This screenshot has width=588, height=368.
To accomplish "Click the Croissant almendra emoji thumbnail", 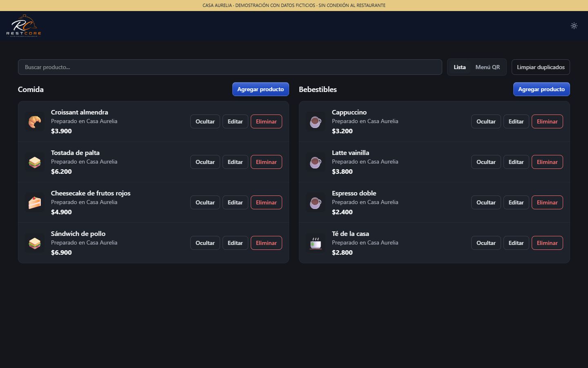I will 35,121.
